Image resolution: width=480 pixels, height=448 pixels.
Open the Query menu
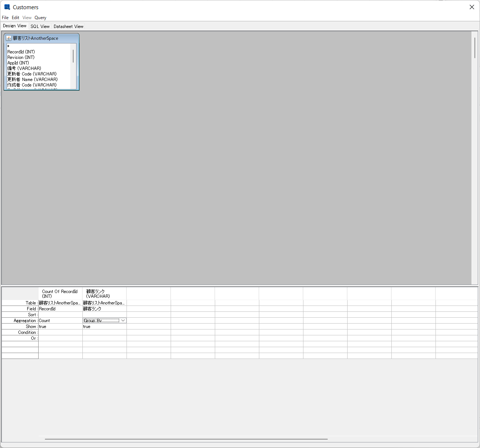[40, 18]
